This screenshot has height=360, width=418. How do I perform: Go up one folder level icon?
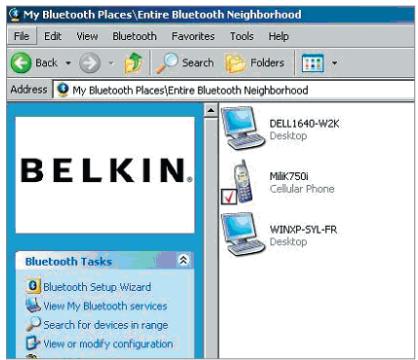coord(133,63)
